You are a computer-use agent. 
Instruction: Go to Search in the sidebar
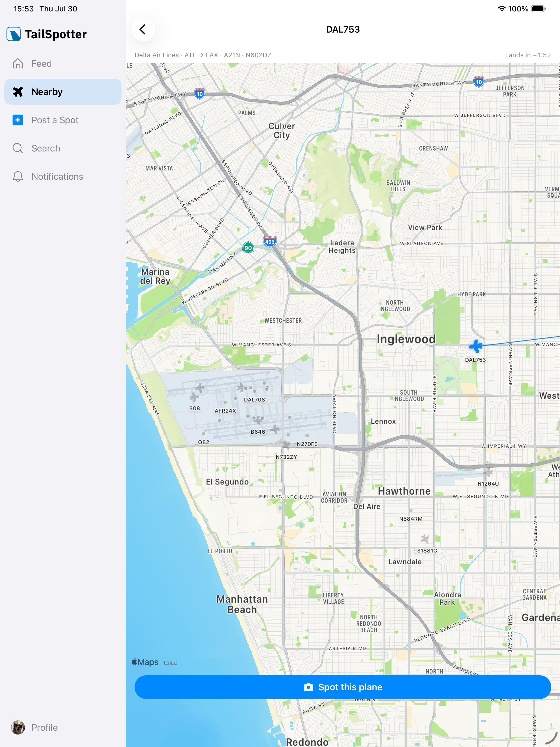click(63, 148)
